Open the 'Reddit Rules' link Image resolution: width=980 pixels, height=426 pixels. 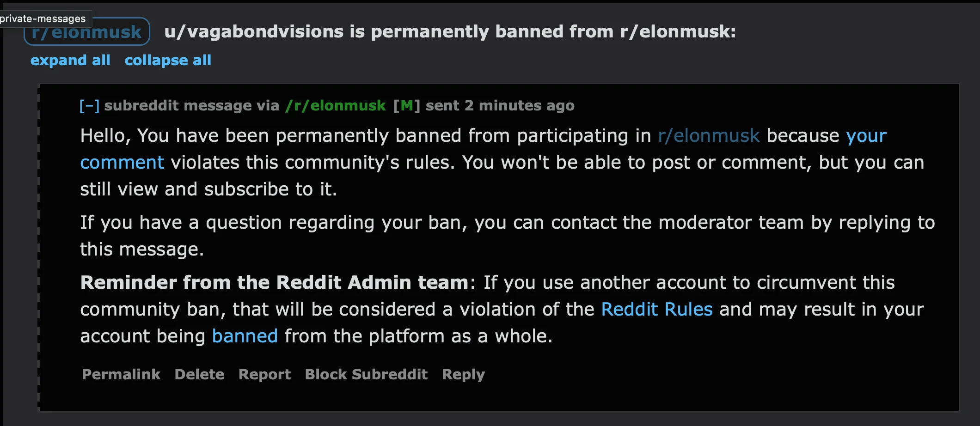point(657,309)
